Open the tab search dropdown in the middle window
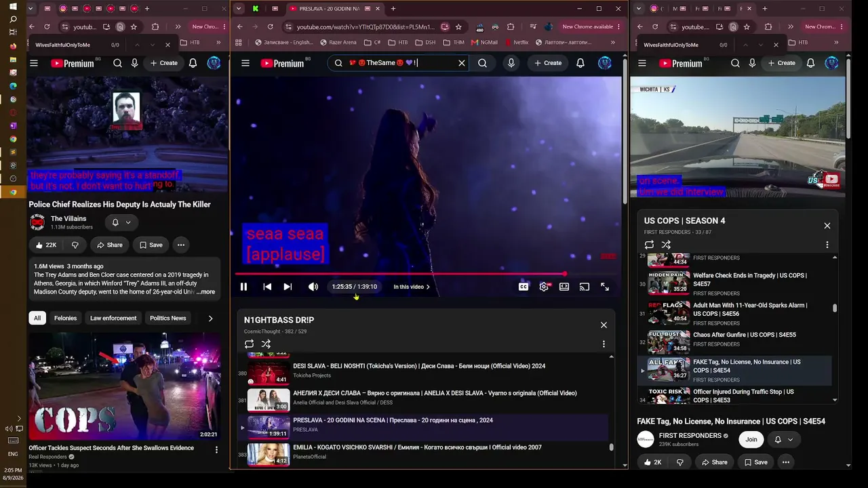This screenshot has width=868, height=488. pyautogui.click(x=237, y=9)
